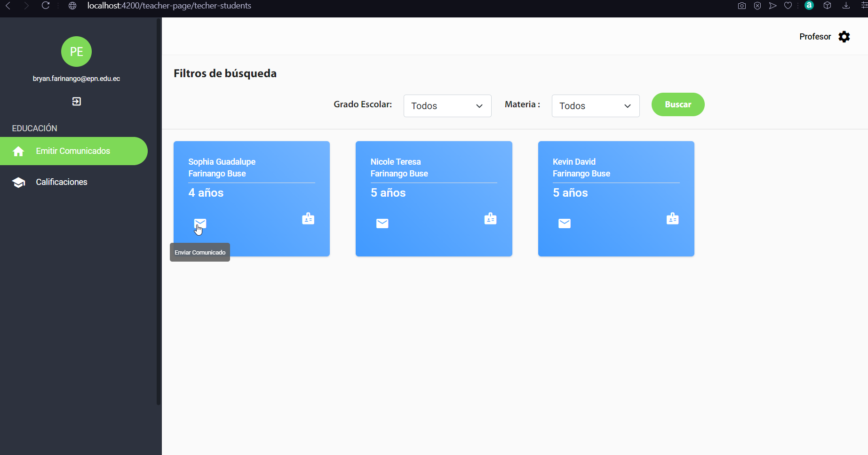Click the logout icon in the sidebar
Screen dimensions: 868x455
point(76,101)
